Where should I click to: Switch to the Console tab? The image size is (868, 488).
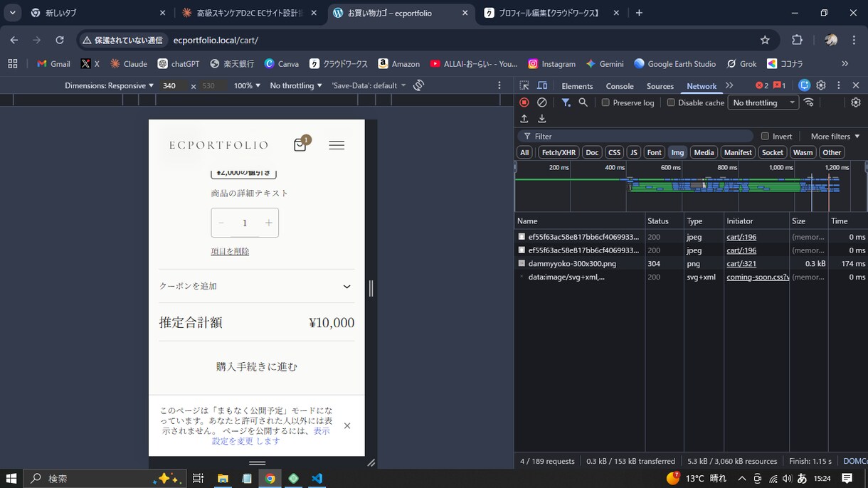(620, 86)
